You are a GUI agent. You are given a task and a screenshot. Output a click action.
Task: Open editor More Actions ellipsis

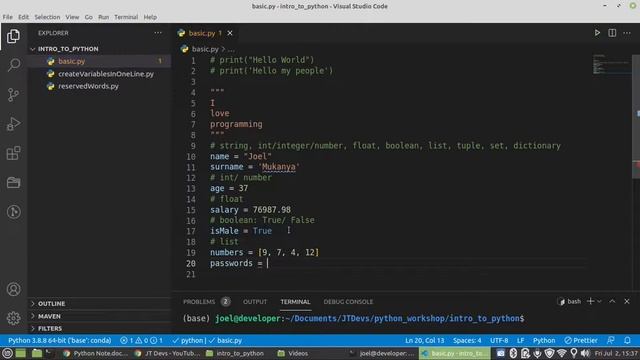click(x=627, y=33)
